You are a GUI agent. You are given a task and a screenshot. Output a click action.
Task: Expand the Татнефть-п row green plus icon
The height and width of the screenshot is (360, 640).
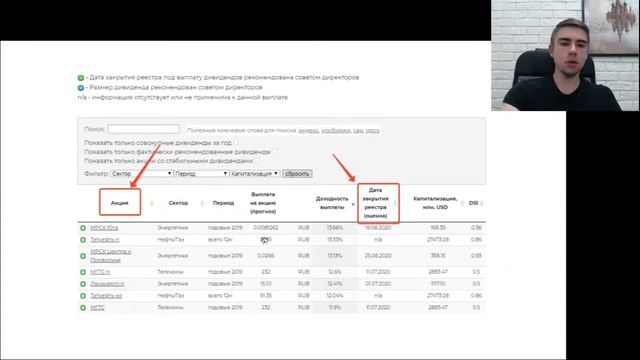pos(83,240)
